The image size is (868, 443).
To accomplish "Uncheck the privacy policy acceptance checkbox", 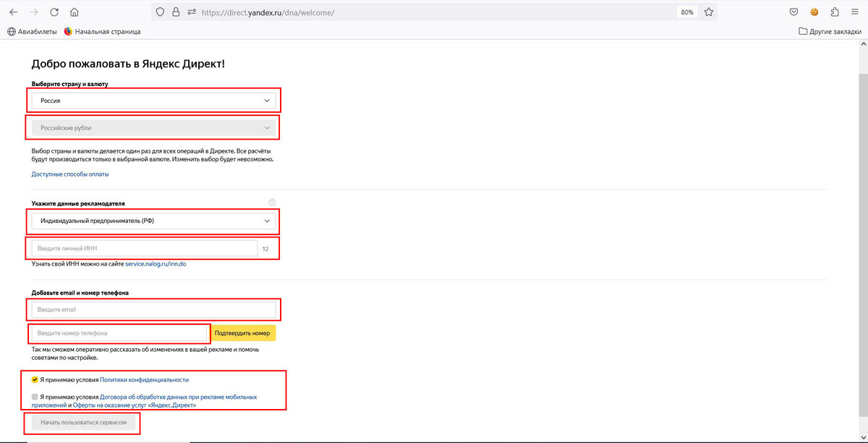I will coord(35,379).
